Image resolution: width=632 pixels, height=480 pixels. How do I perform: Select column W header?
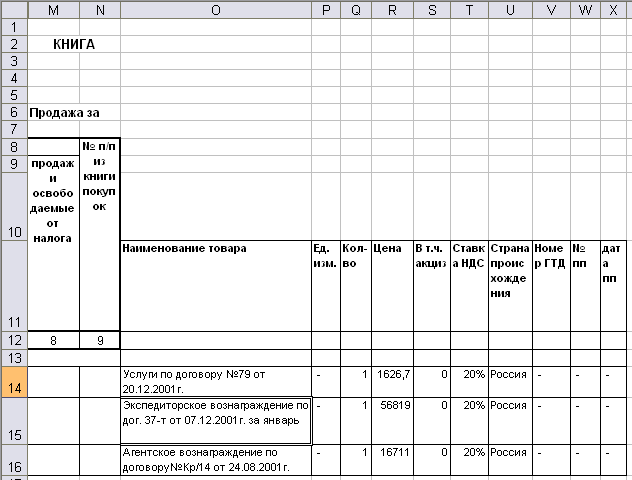tap(585, 10)
